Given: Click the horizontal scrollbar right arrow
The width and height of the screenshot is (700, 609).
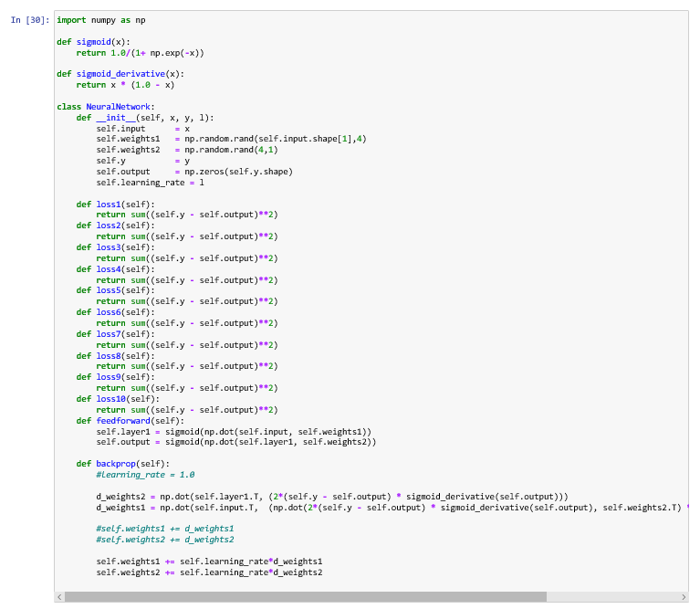Looking at the screenshot, I should coord(684,597).
